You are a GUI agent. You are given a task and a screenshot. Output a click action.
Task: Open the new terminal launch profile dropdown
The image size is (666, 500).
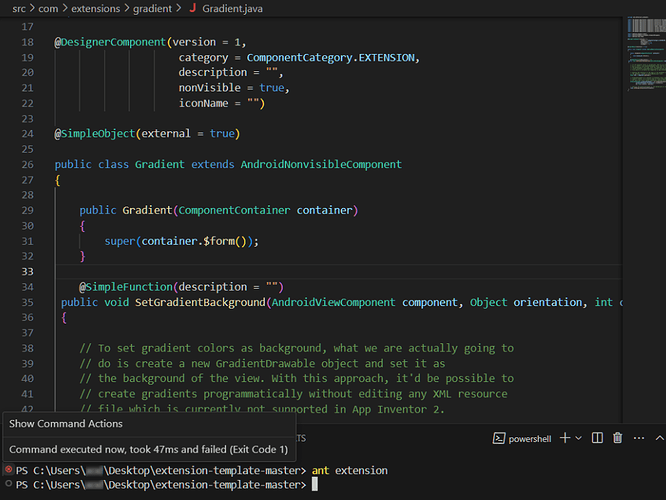pyautogui.click(x=579, y=438)
